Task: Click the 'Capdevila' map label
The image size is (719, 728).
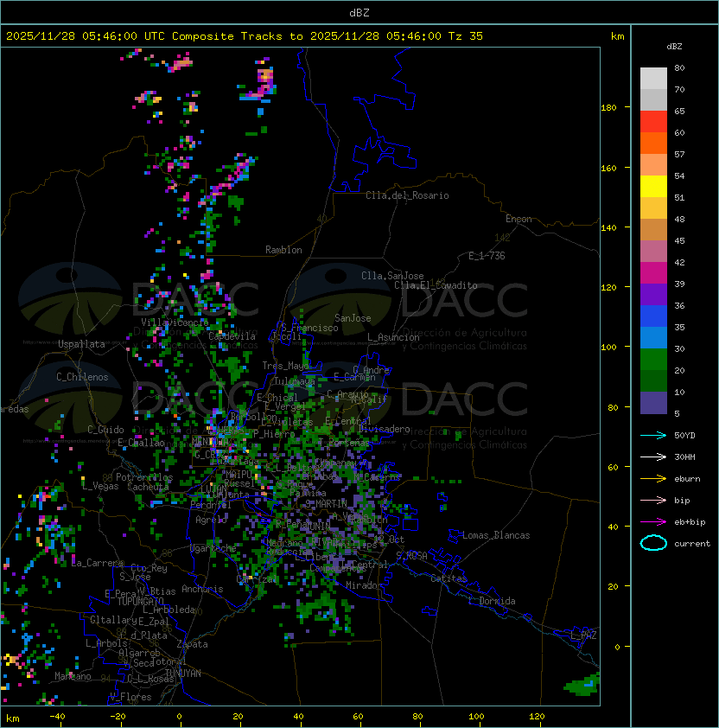Action: click(x=232, y=336)
